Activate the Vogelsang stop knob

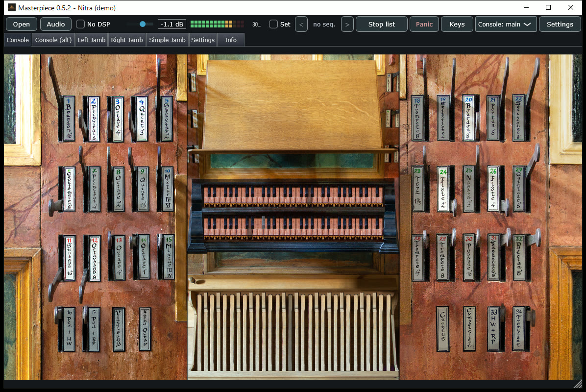(119, 329)
